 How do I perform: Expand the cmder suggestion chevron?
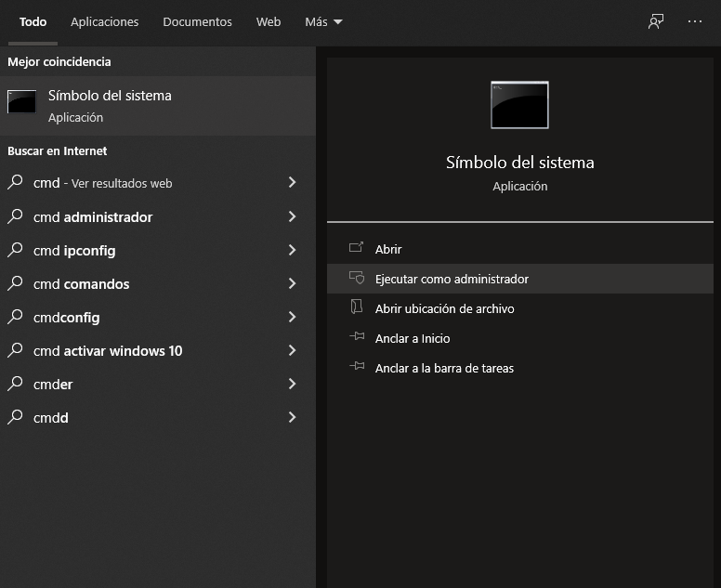click(x=292, y=384)
